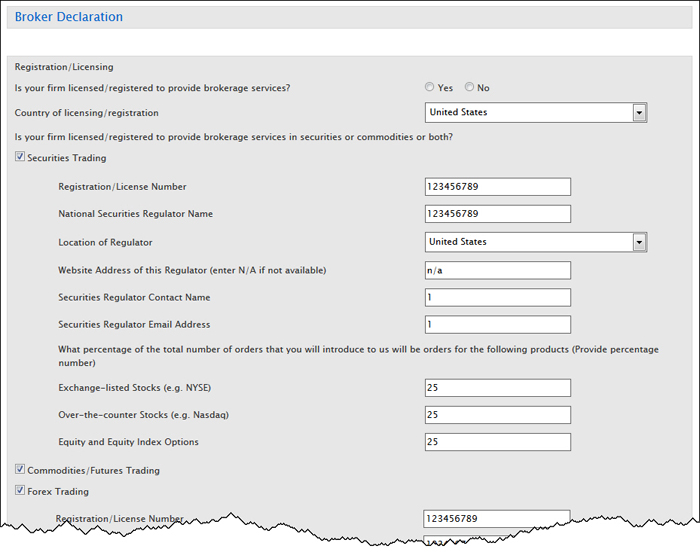Image resolution: width=700 pixels, height=552 pixels.
Task: Click the Registration/Licensing section label
Action: point(64,67)
